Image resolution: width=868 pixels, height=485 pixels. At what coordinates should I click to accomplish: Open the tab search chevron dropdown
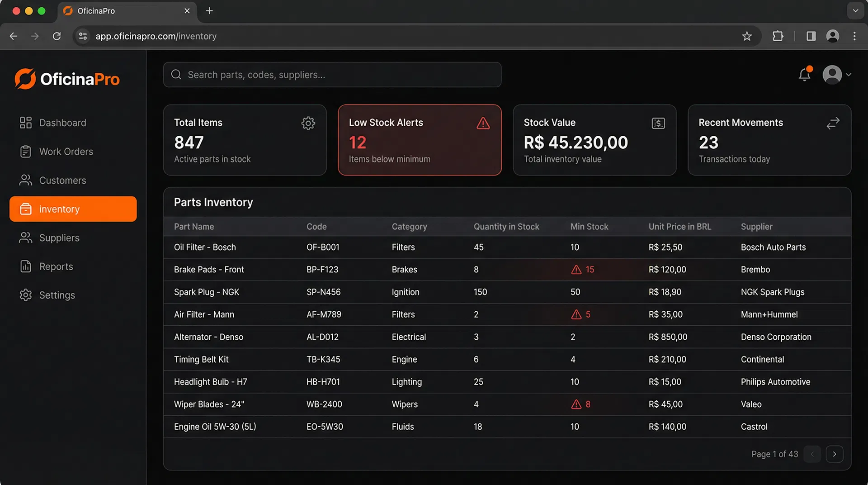click(855, 11)
